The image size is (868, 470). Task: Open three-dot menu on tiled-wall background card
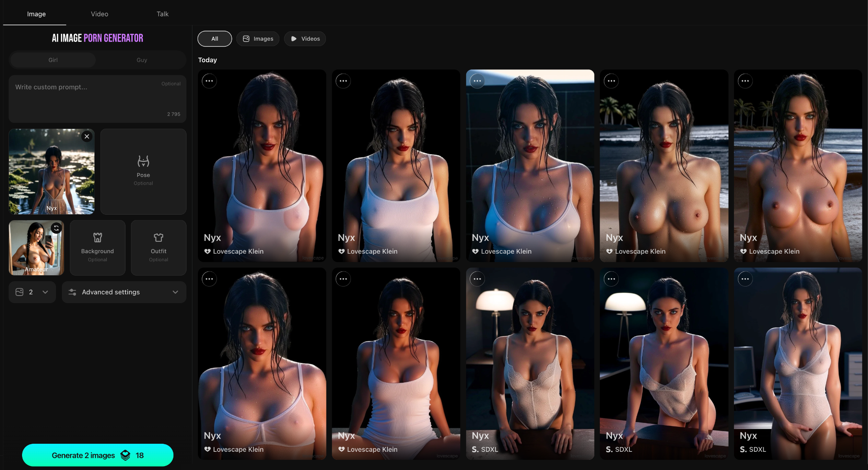[x=477, y=81]
